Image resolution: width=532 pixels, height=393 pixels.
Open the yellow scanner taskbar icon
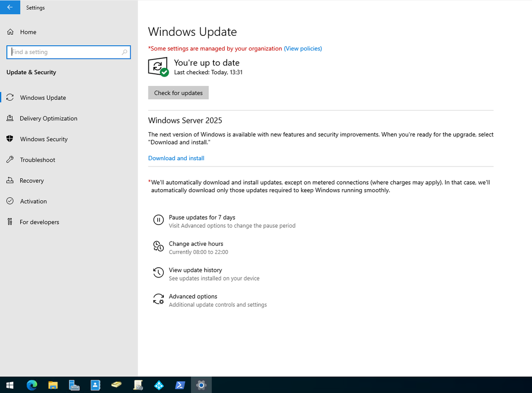pos(117,385)
